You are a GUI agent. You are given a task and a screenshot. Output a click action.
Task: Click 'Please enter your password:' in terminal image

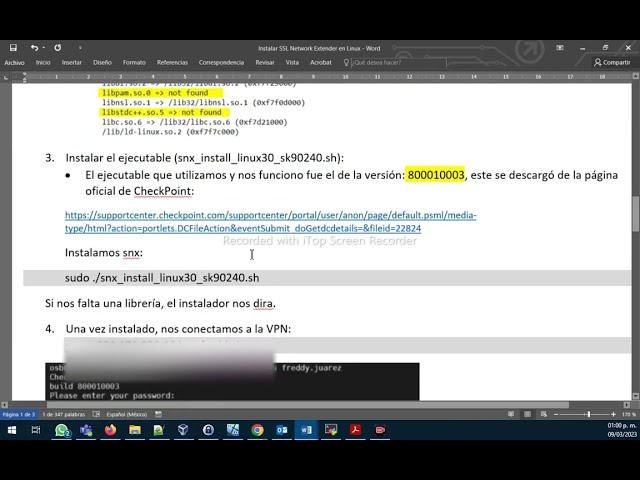tap(112, 395)
